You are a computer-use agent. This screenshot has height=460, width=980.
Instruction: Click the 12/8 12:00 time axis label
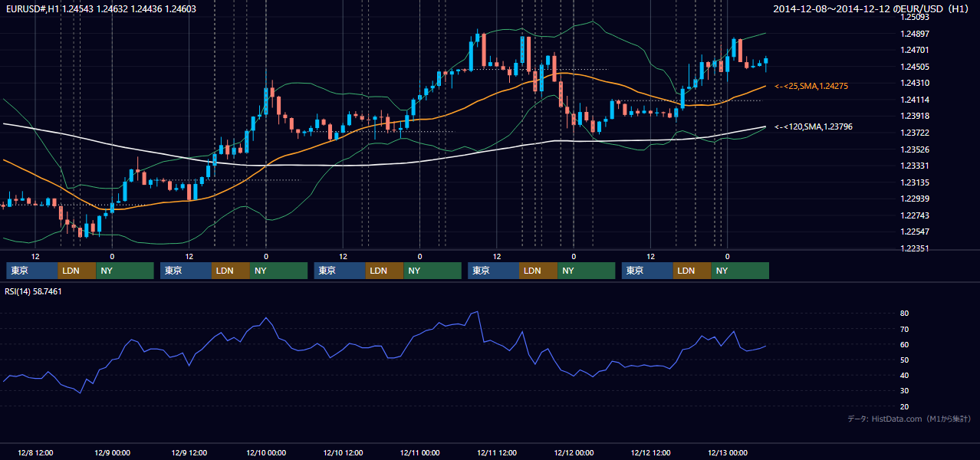click(35, 452)
